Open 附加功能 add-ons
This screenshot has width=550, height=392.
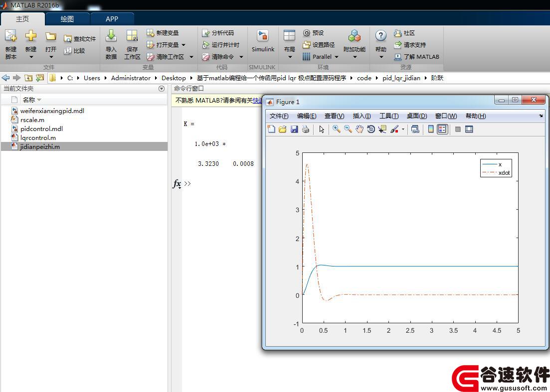pyautogui.click(x=355, y=44)
